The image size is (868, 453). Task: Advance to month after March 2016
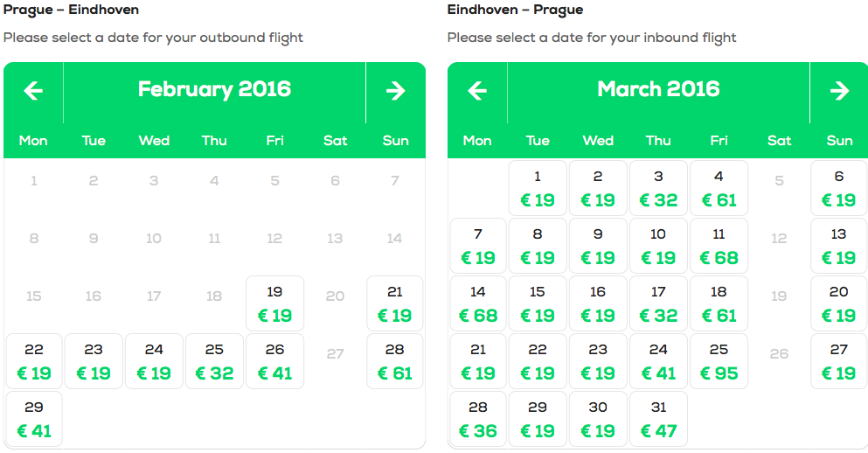[x=839, y=91]
